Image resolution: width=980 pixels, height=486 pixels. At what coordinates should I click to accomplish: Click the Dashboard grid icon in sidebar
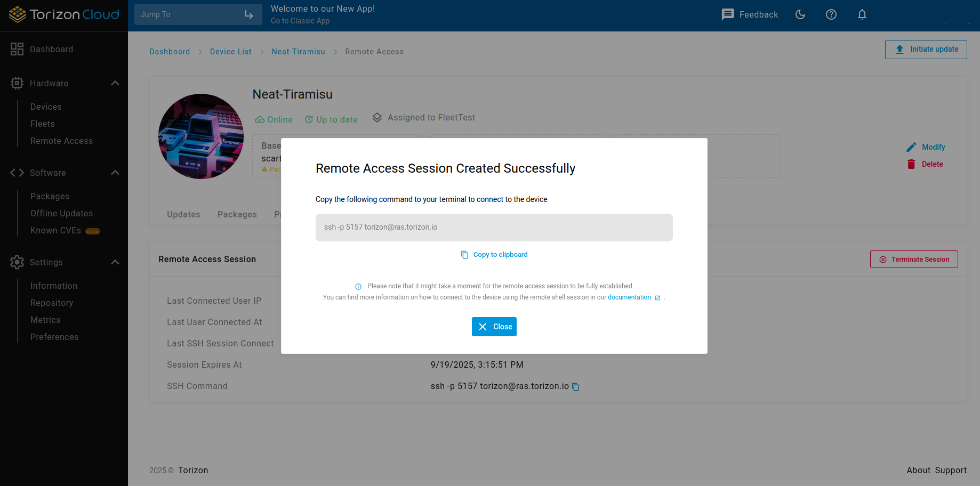click(x=17, y=49)
